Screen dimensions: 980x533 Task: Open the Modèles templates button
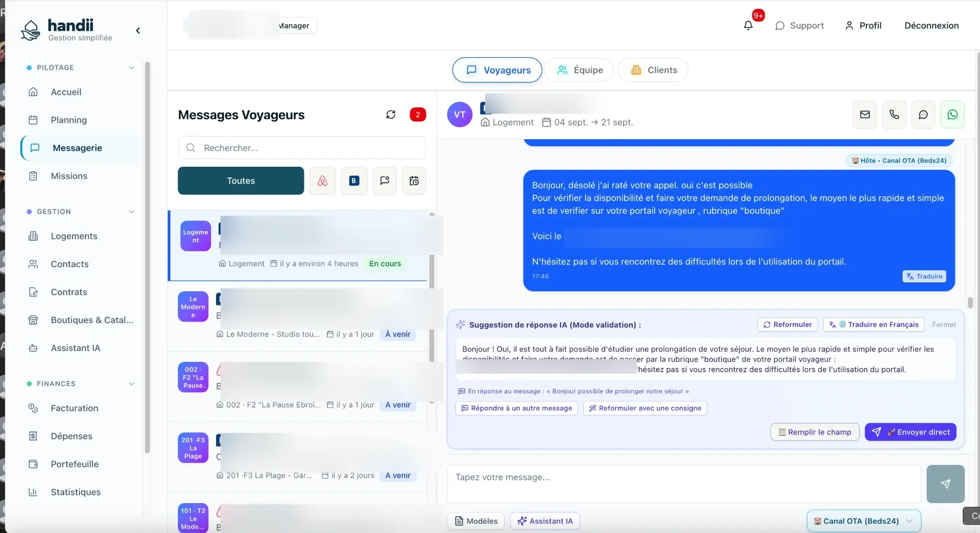coord(476,521)
